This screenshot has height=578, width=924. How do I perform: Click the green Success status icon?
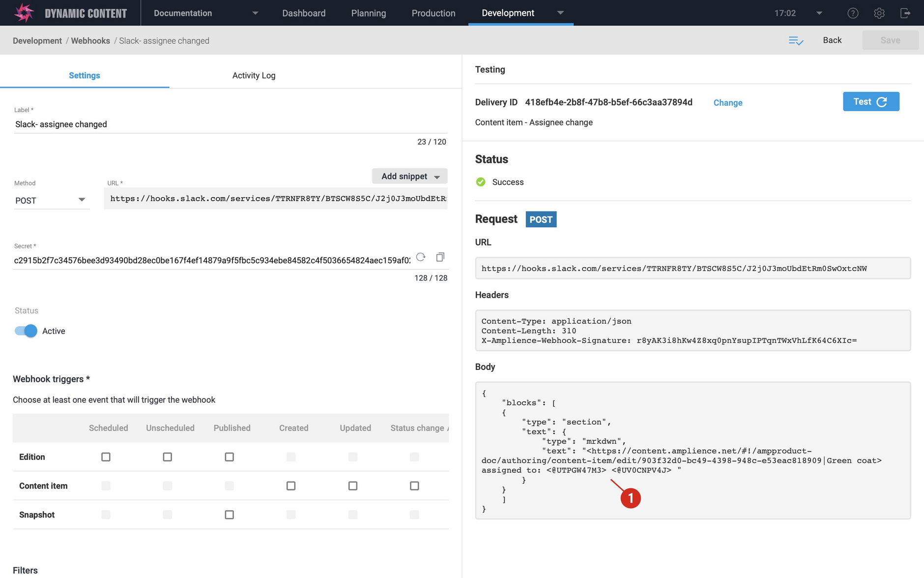pyautogui.click(x=481, y=182)
